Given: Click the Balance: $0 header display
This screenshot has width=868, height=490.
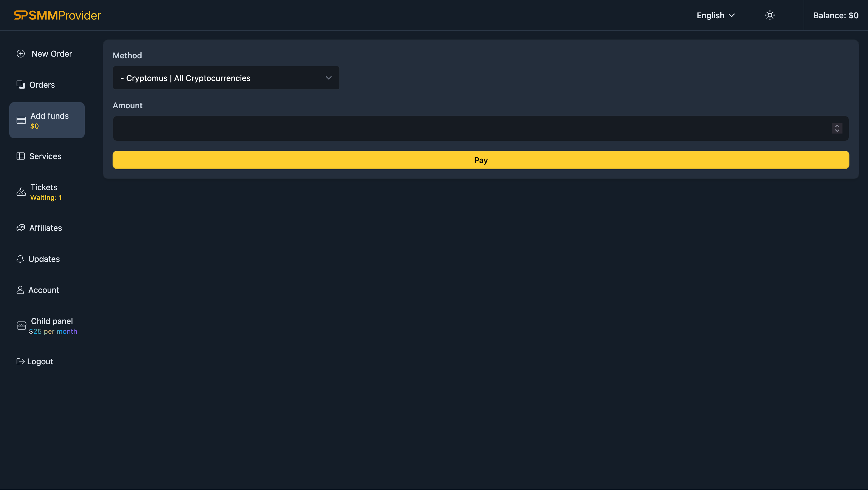Looking at the screenshot, I should coord(836,15).
